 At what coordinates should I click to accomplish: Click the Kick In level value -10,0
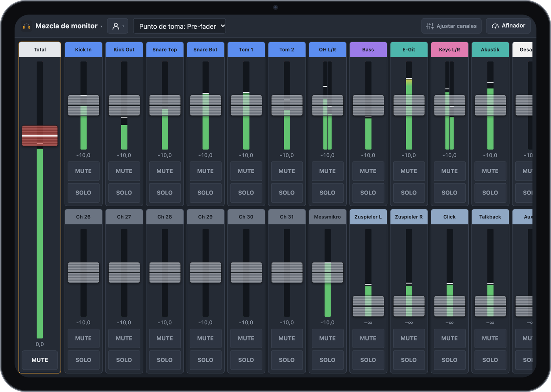83,155
